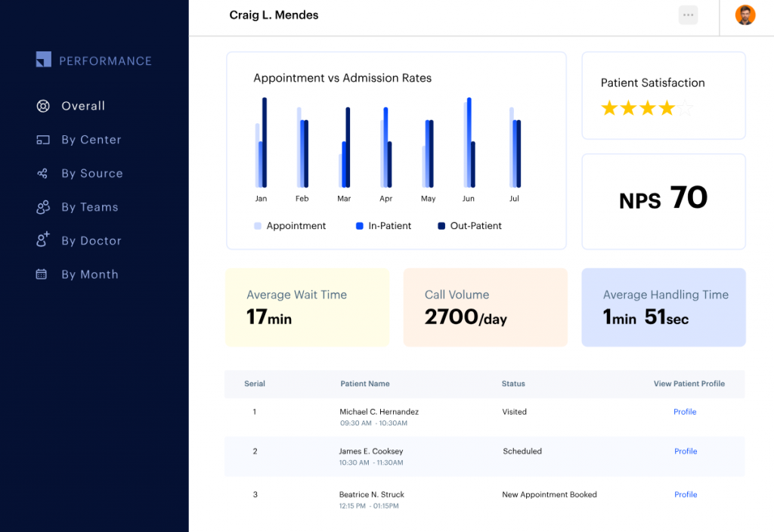Viewport: 774px width, 532px height.
Task: Open Beatrice N. Struck's Profile link
Action: 685,494
